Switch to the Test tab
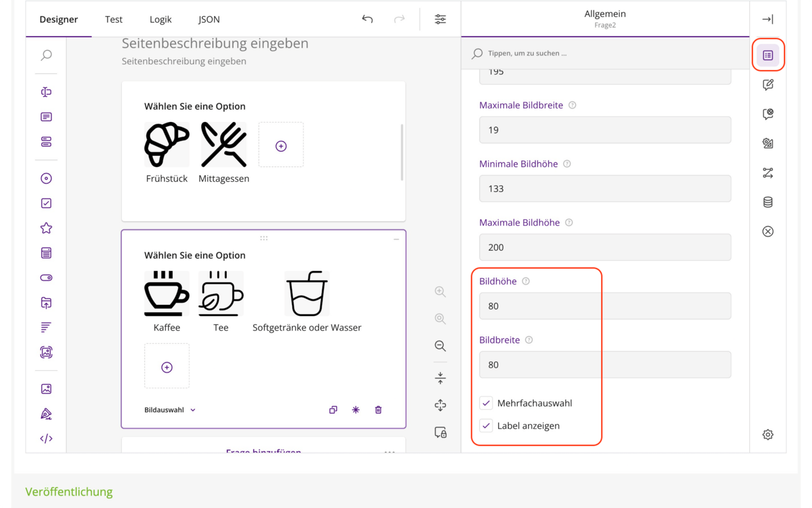Viewport: 812px width, 508px height. pos(114,19)
